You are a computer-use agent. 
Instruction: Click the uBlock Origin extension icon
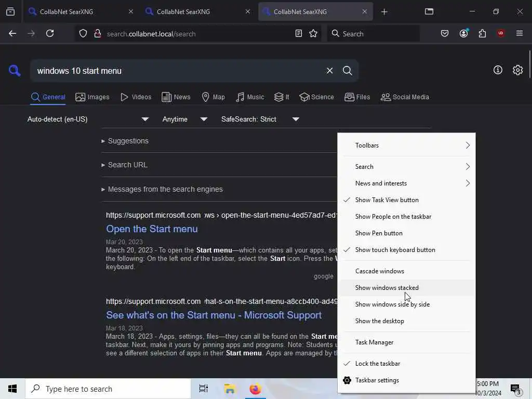tap(501, 33)
